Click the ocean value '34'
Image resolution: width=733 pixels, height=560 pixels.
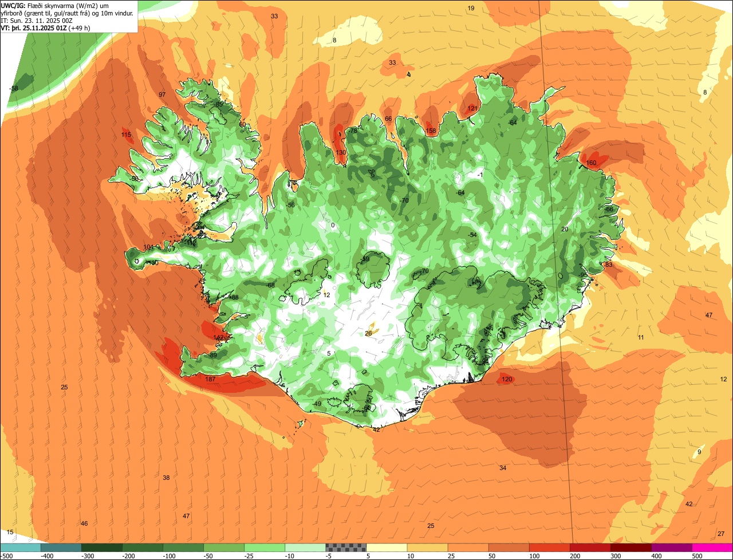[503, 468]
